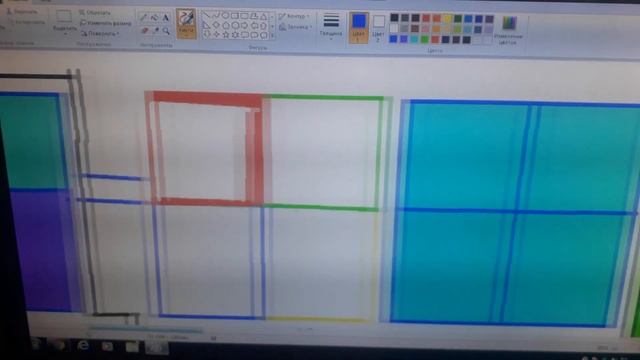Select the Text tool letter A
This screenshot has width=640, height=360.
pyautogui.click(x=166, y=18)
